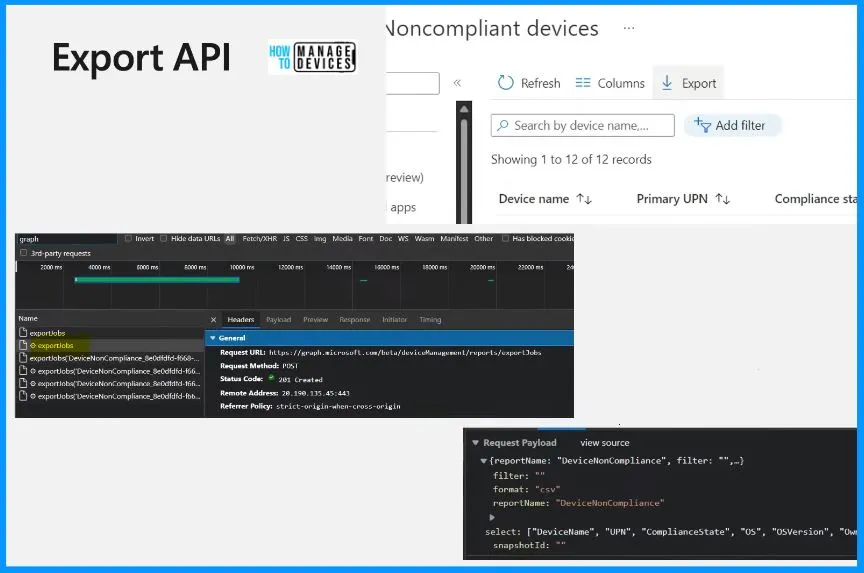Image resolution: width=864 pixels, height=573 pixels.
Task: Click the Refresh button label
Action: [x=541, y=83]
